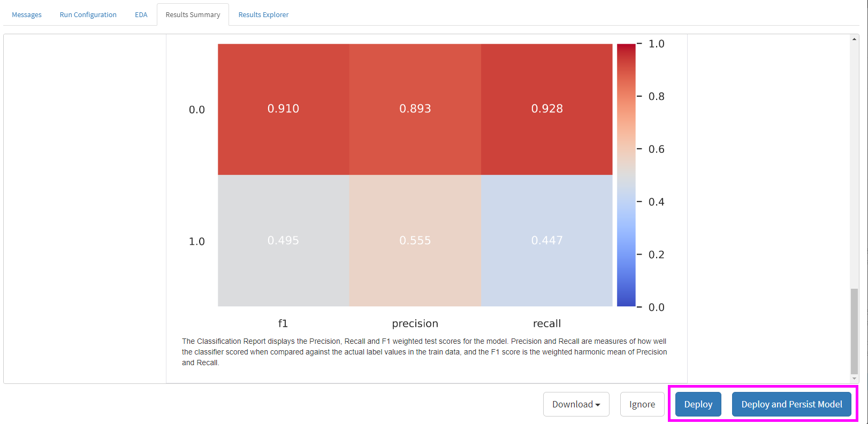Go to the EDA tab
This screenshot has width=868, height=424.
141,15
